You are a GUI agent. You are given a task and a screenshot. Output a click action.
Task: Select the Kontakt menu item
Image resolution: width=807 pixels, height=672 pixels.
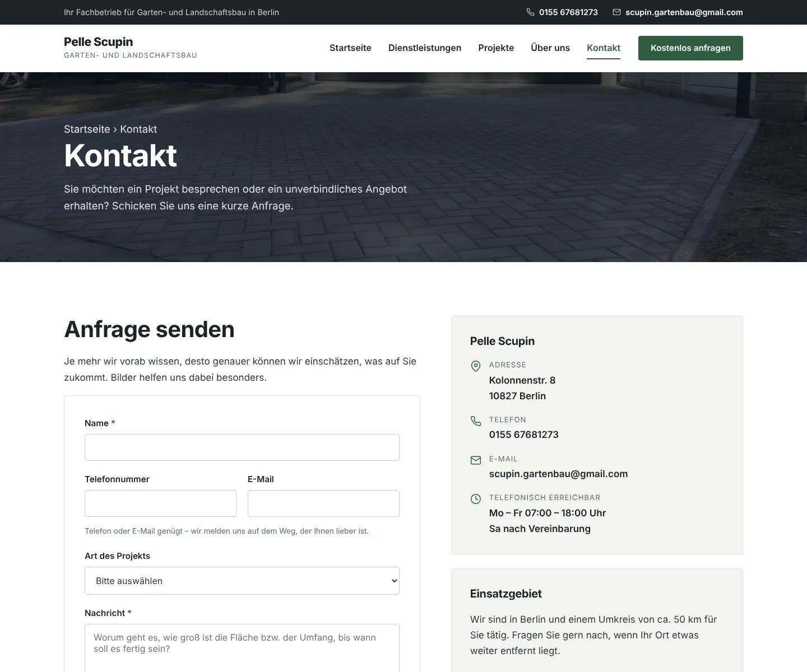(x=604, y=48)
